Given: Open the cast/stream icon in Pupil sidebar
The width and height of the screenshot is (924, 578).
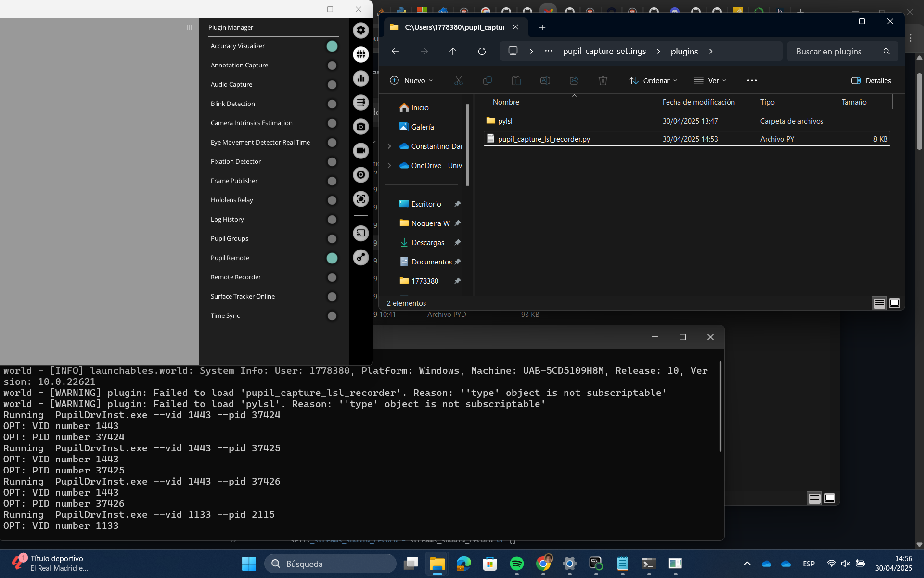Looking at the screenshot, I should click(x=360, y=234).
